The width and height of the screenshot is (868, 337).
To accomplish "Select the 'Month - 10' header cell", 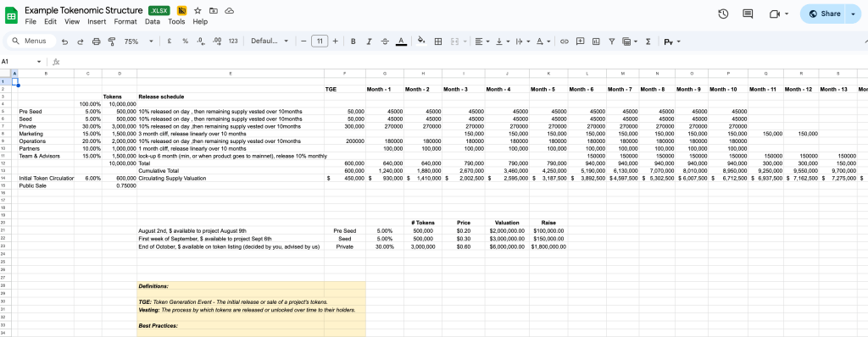I will [728, 89].
